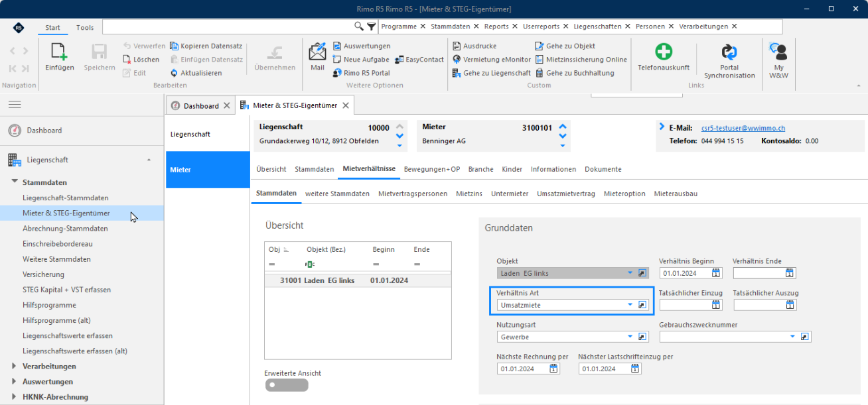Open the Nutzungsart dropdown
This screenshot has height=405, width=868.
[x=630, y=337]
